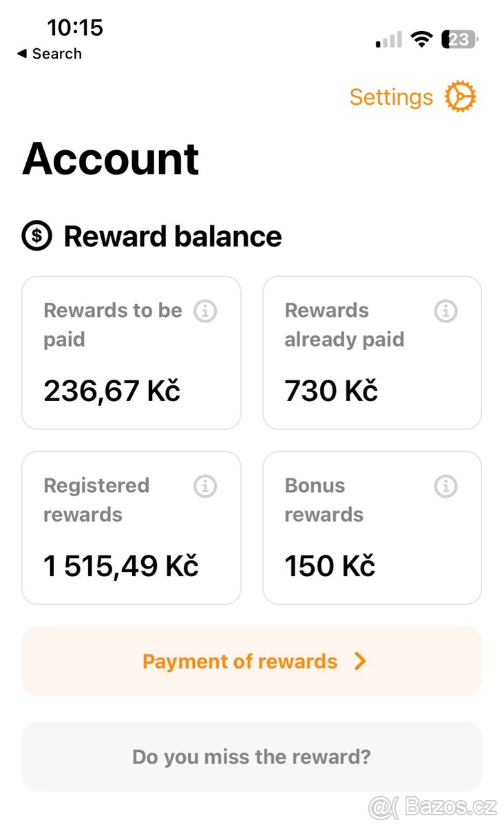
Task: Select the Bonus rewards card
Action: pos(372,528)
